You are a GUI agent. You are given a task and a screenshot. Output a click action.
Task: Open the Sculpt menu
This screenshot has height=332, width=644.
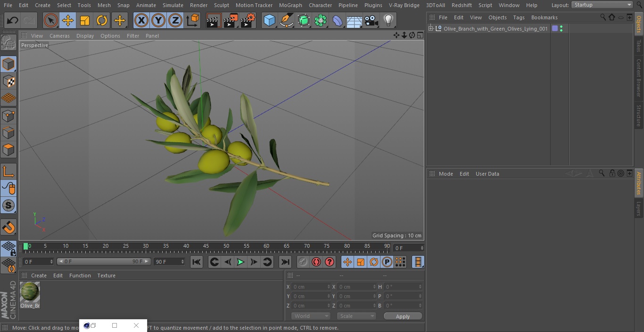coord(221,5)
